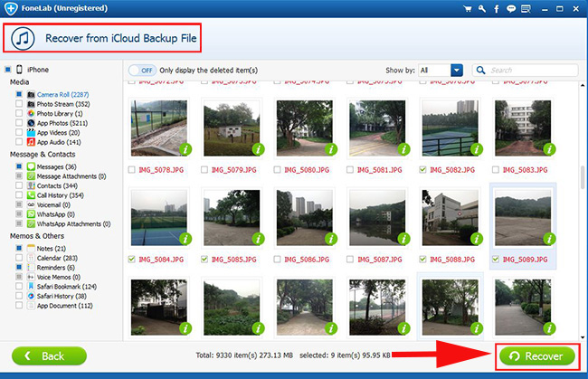
Task: Click the Photo Library colorful icon
Action: pyautogui.click(x=31, y=113)
